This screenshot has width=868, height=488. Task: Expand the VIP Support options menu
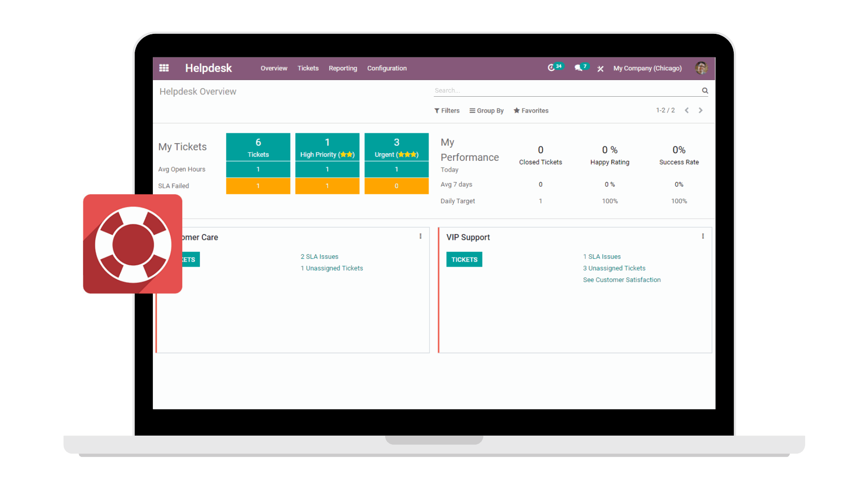(703, 237)
